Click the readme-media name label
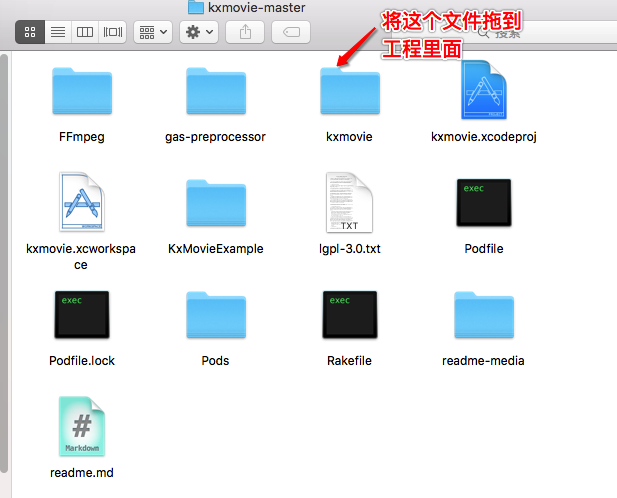 click(x=483, y=361)
